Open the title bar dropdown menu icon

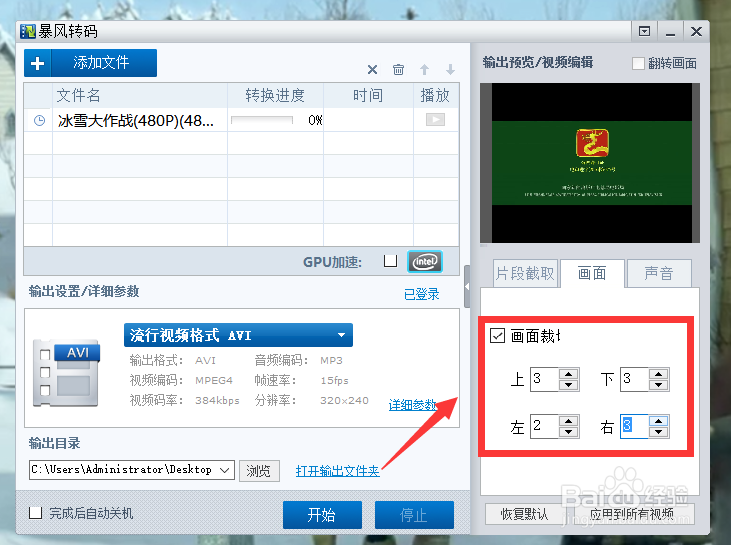(x=644, y=32)
